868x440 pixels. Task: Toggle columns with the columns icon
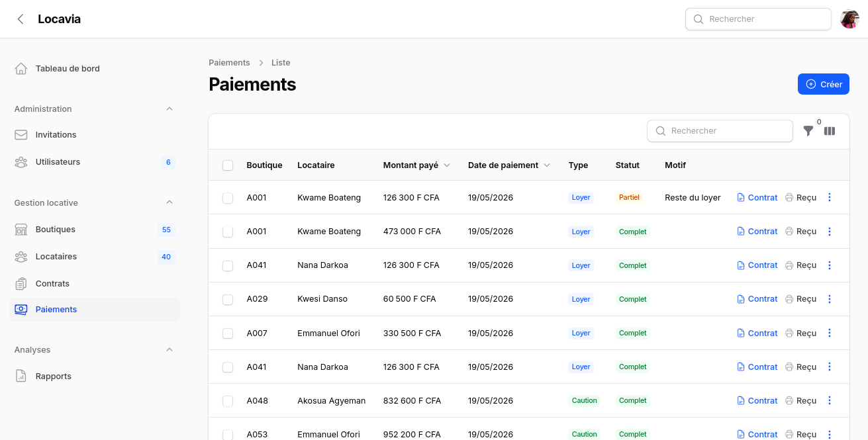tap(830, 131)
